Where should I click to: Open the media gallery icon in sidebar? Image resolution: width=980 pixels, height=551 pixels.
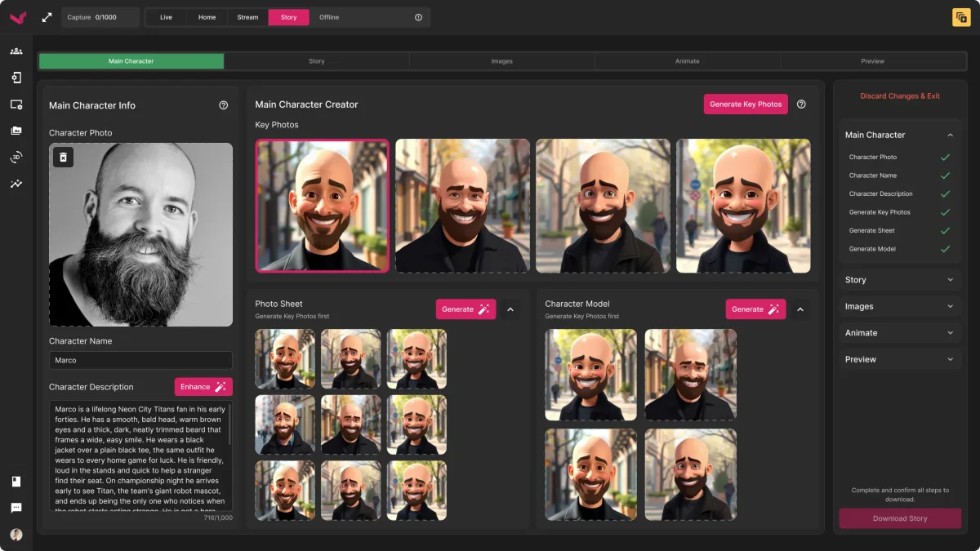coord(16,131)
